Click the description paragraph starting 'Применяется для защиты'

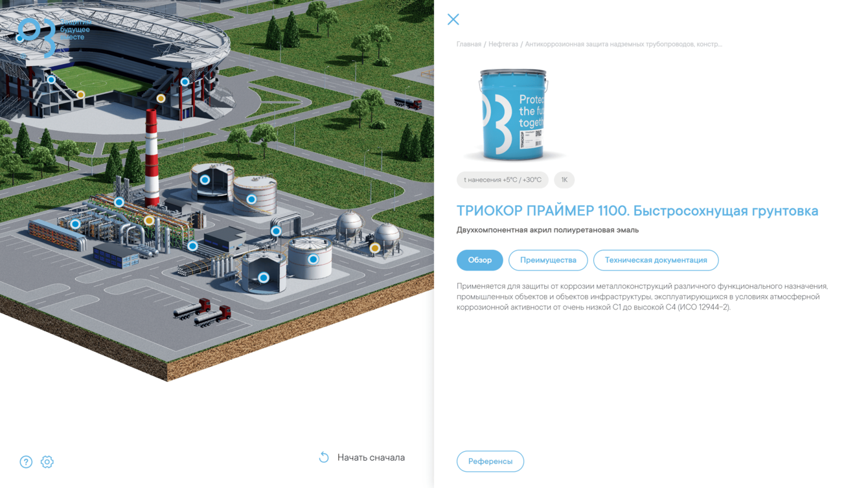click(x=643, y=296)
